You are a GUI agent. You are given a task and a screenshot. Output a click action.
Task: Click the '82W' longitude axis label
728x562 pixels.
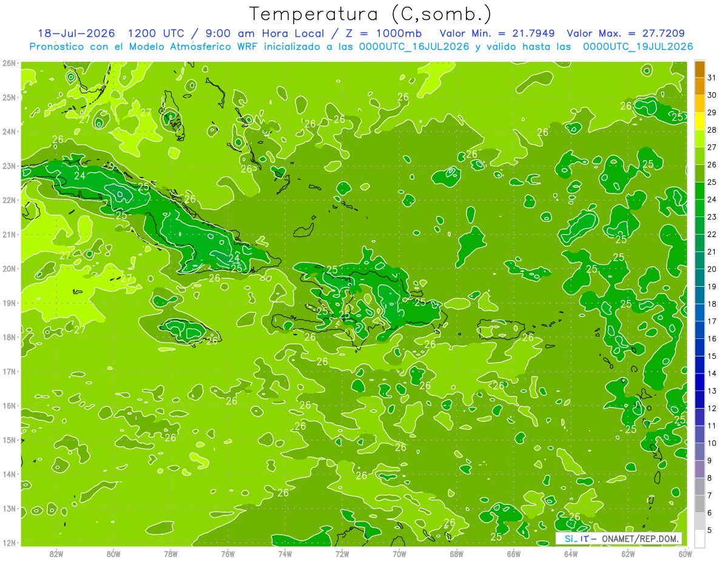tap(56, 554)
